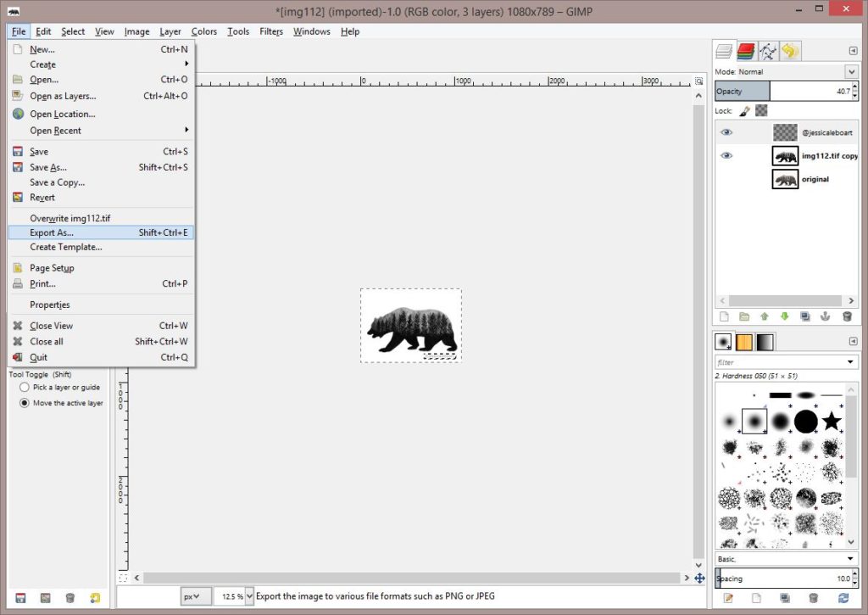The width and height of the screenshot is (868, 615).
Task: Open the px unit dropdown
Action: (196, 596)
